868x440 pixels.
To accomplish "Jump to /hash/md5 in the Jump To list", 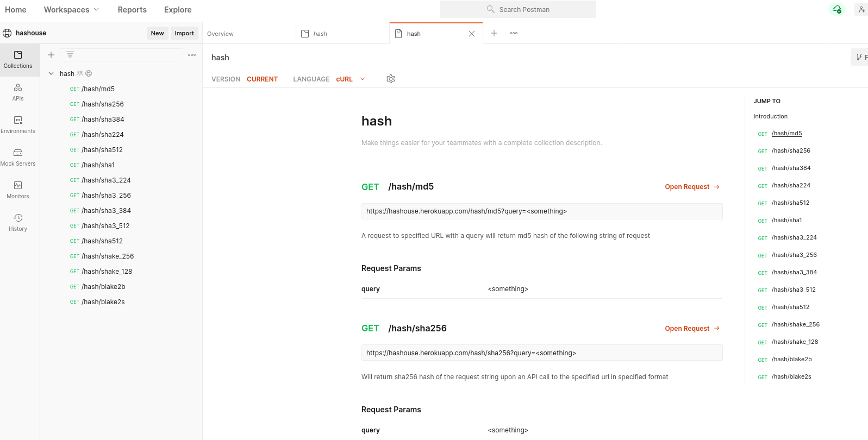I will (x=786, y=134).
